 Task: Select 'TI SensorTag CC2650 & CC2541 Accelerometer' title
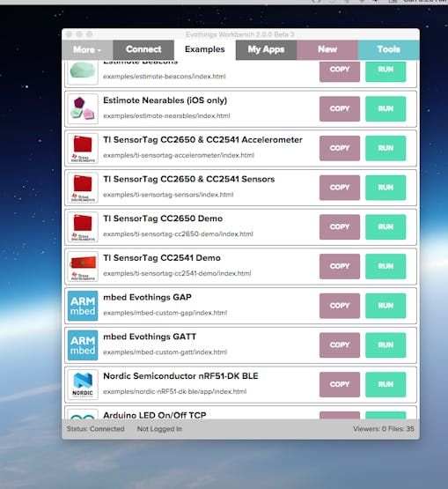coord(202,140)
